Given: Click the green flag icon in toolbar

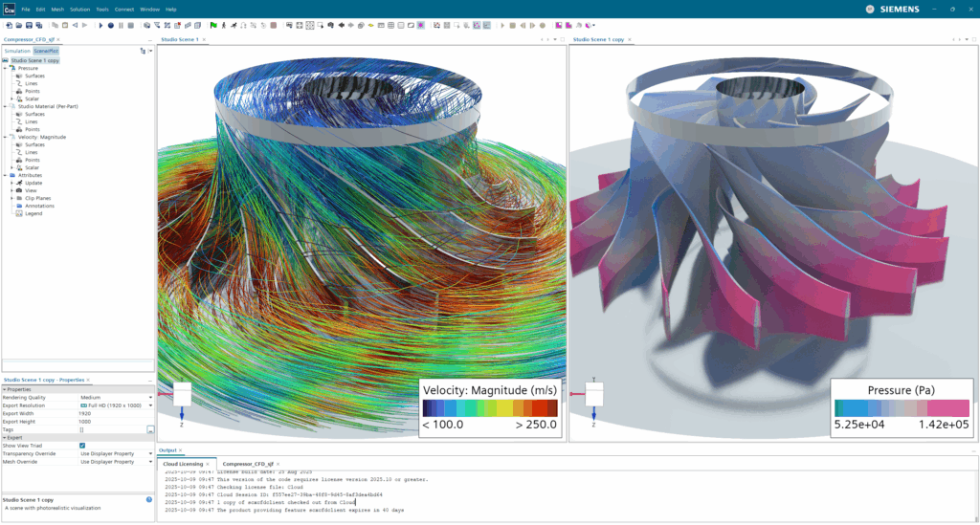Looking at the screenshot, I should pyautogui.click(x=212, y=25).
